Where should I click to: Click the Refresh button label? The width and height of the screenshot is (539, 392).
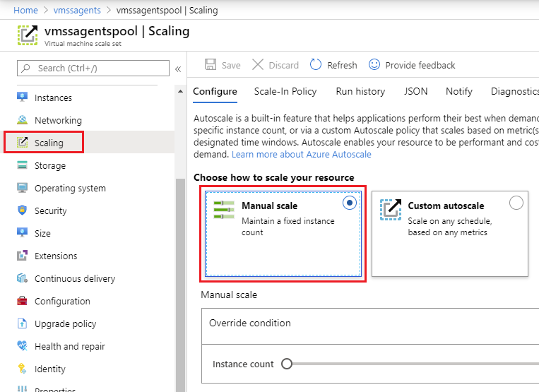click(x=342, y=65)
